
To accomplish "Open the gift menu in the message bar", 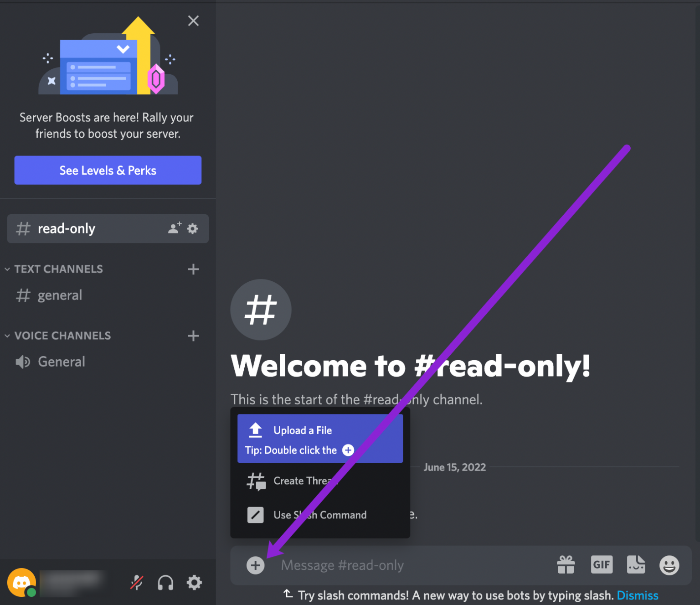I will click(566, 564).
